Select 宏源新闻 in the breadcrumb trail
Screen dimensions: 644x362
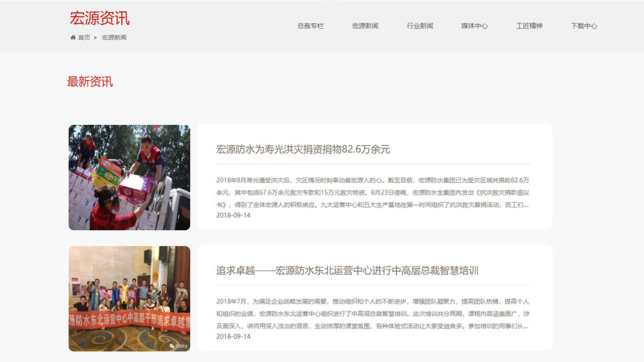click(x=114, y=37)
